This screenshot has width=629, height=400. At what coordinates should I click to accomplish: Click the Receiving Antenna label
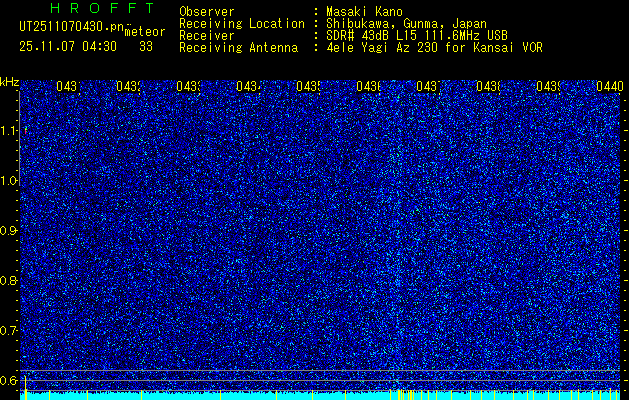pyautogui.click(x=239, y=48)
